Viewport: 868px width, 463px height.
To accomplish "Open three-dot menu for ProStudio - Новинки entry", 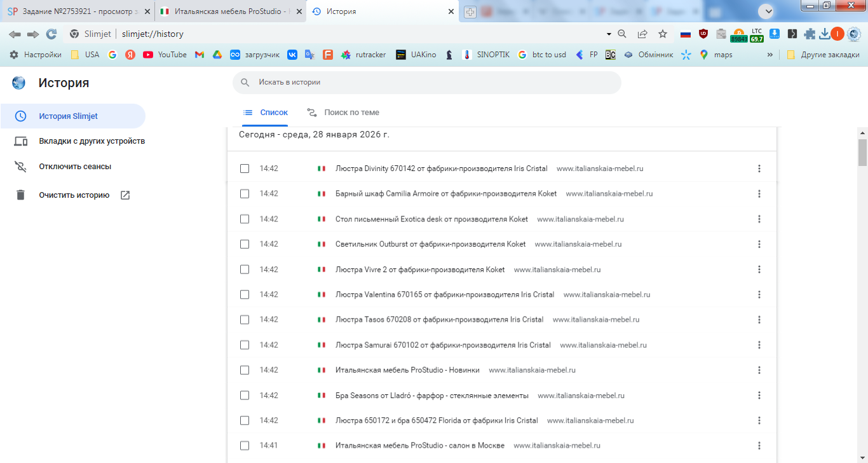I will pos(759,370).
